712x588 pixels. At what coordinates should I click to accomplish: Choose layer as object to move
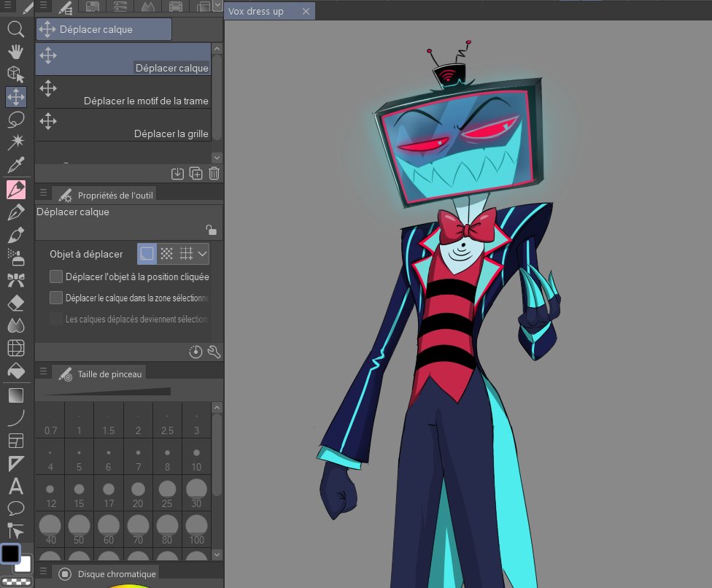pyautogui.click(x=147, y=254)
